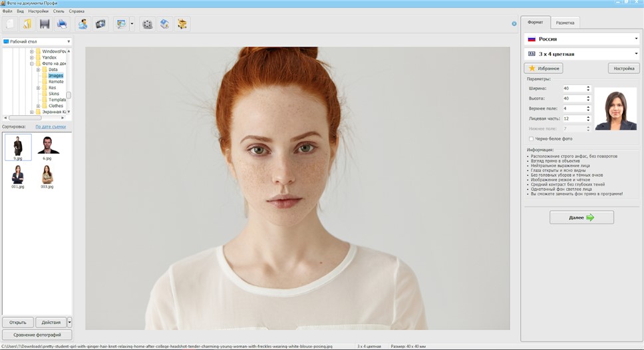Click the yellow star on Избранное button
Image resolution: width=644 pixels, height=350 pixels.
[532, 68]
